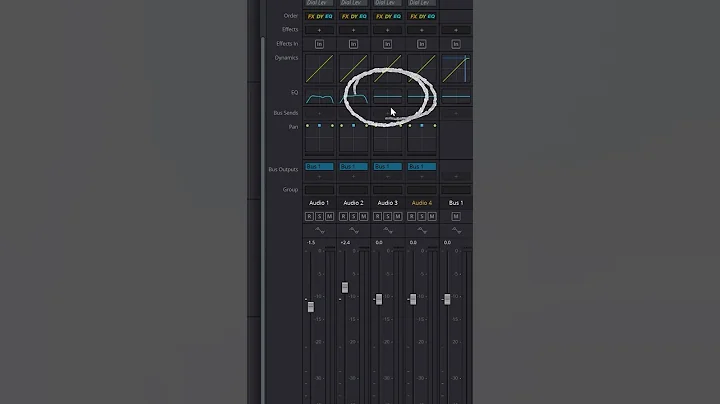This screenshot has width=720, height=404.
Task: Arm record on Audio 1
Action: pyautogui.click(x=309, y=216)
